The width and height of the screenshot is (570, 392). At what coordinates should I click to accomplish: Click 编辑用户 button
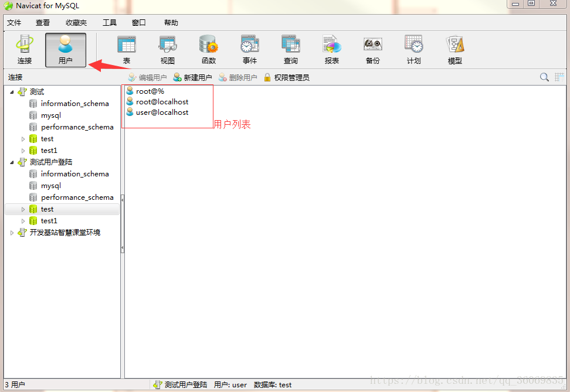tap(147, 77)
